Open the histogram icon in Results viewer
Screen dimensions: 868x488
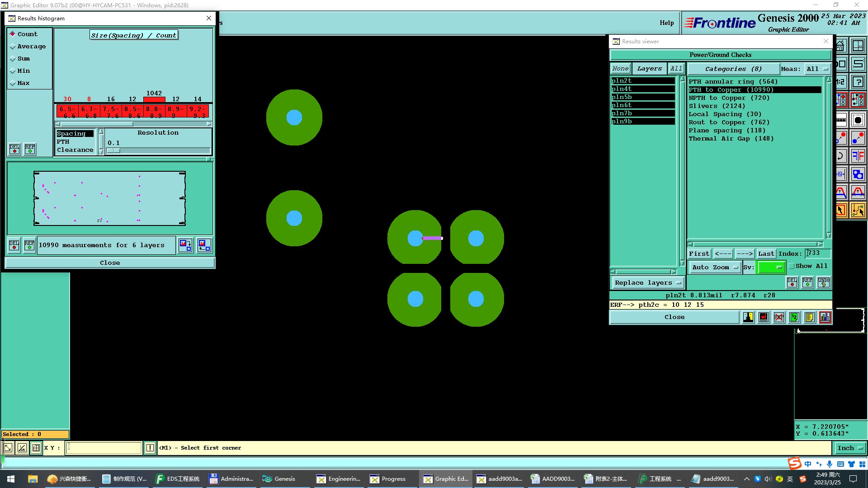coord(825,317)
